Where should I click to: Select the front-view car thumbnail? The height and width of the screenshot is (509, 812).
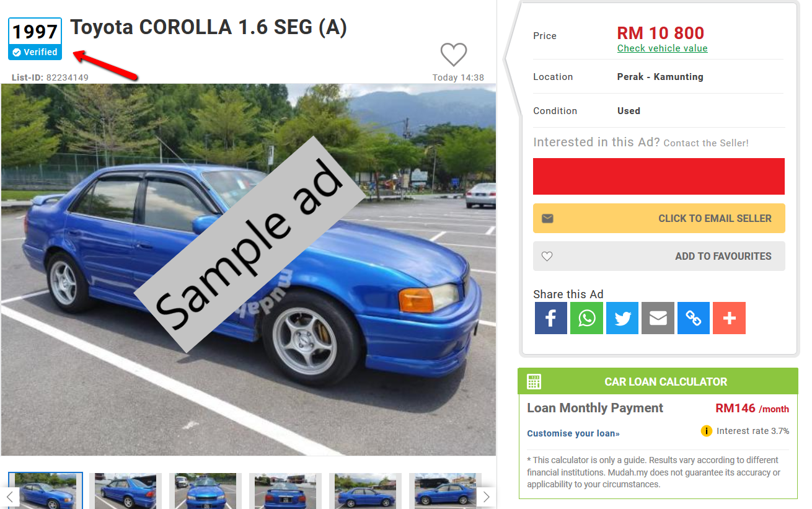[205, 491]
